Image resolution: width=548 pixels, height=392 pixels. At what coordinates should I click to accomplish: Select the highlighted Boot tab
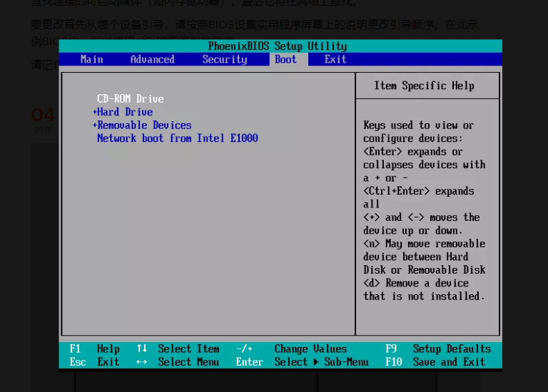point(285,59)
